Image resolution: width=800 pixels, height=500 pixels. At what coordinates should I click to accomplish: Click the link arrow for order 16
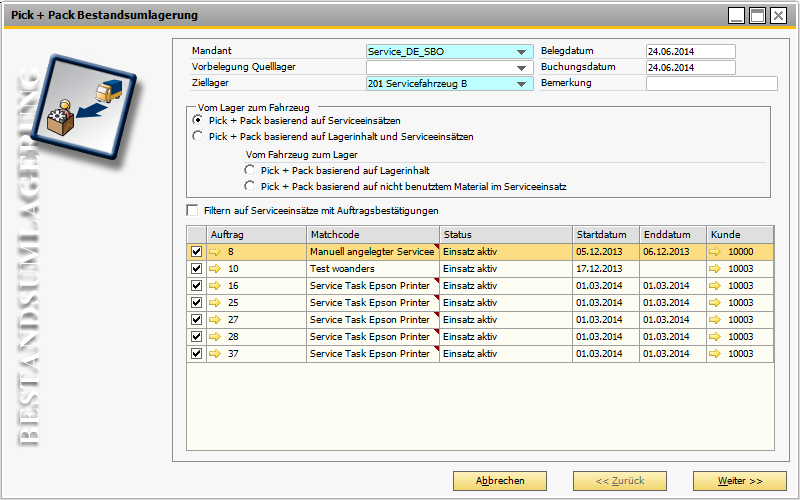coord(215,286)
